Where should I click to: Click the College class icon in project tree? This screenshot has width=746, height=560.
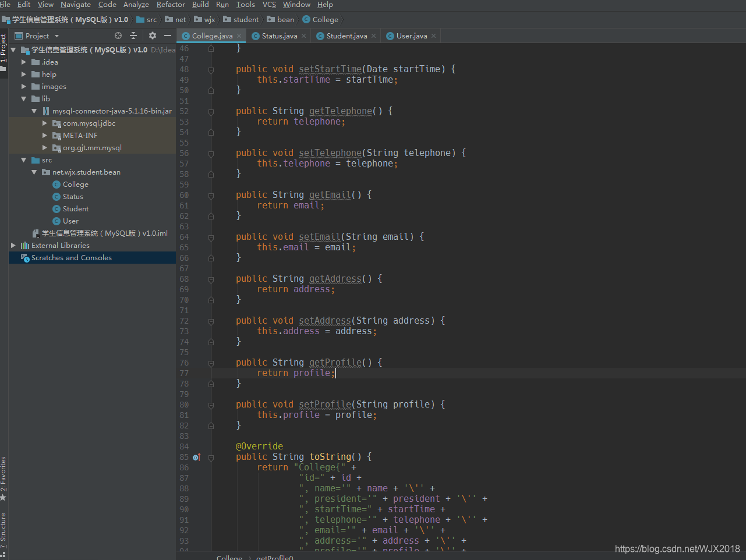click(x=56, y=185)
